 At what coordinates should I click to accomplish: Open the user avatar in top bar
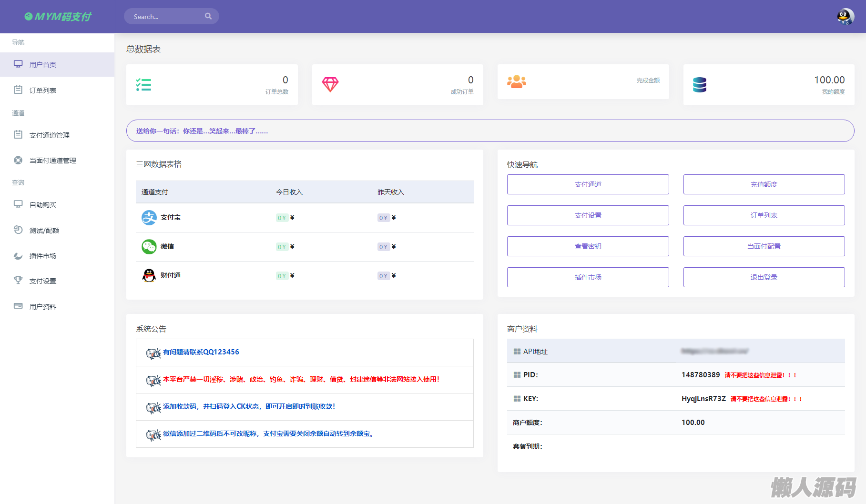[845, 17]
